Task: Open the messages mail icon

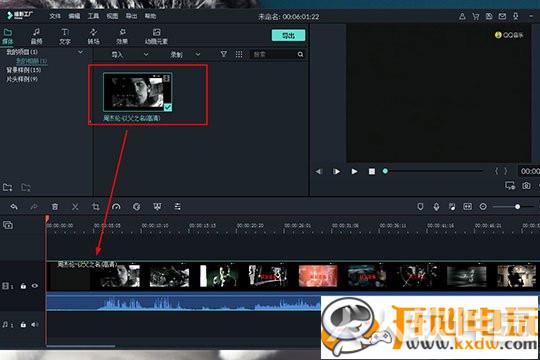Action: (502, 16)
